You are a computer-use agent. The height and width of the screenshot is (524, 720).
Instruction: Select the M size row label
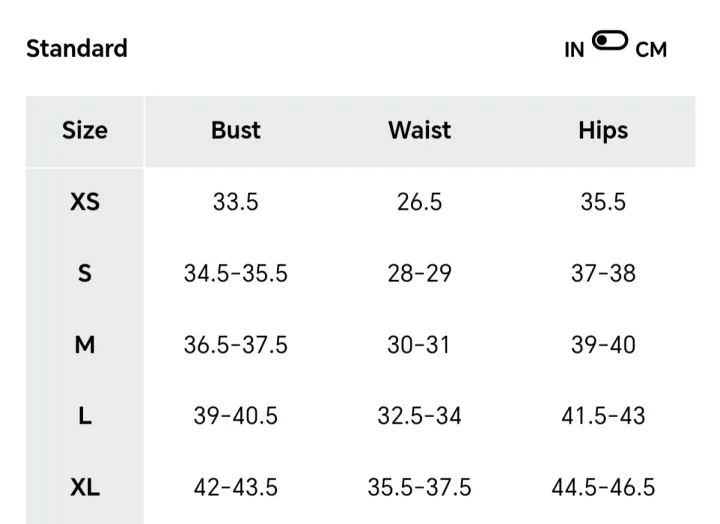pos(85,345)
